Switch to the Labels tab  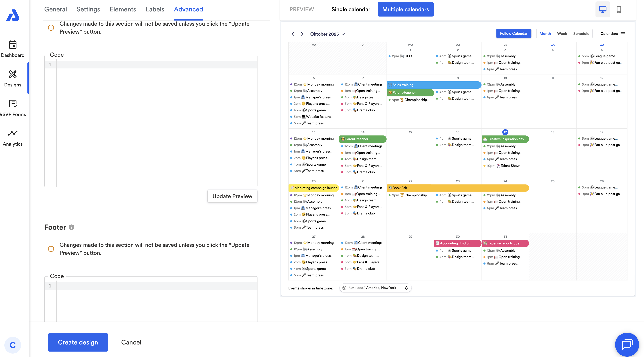(x=155, y=9)
